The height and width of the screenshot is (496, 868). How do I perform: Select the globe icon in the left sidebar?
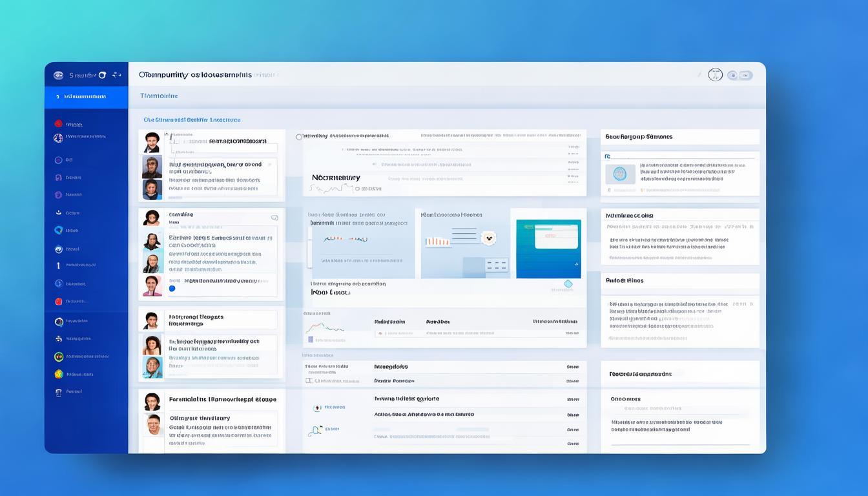(x=58, y=138)
